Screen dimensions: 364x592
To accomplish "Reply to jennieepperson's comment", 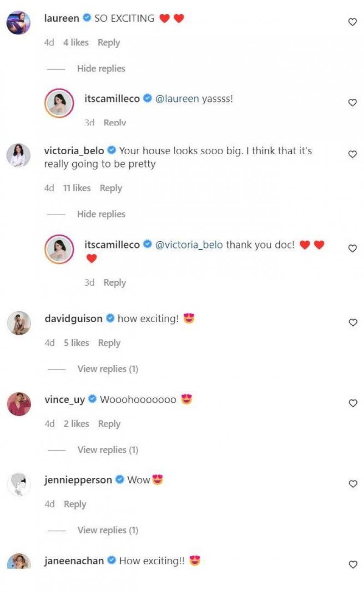I will tap(75, 504).
